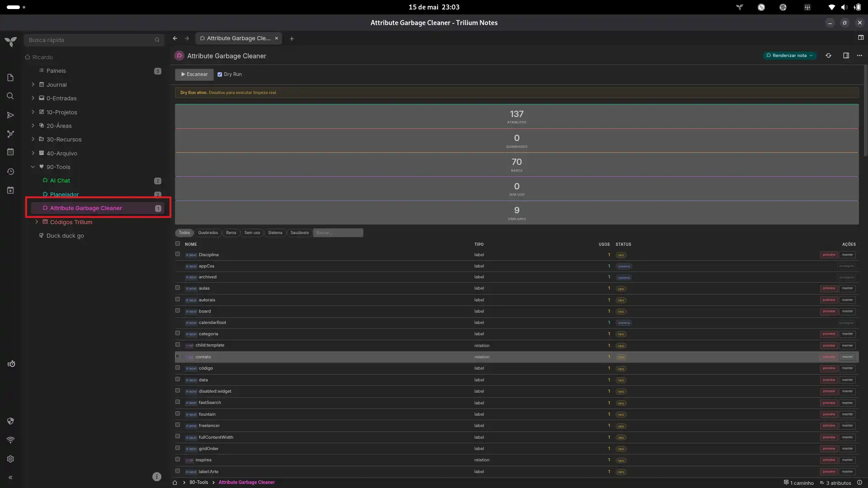Click the jump-to-note arrow launcher icon
Screen dimensions: 868x488
(x=10, y=115)
